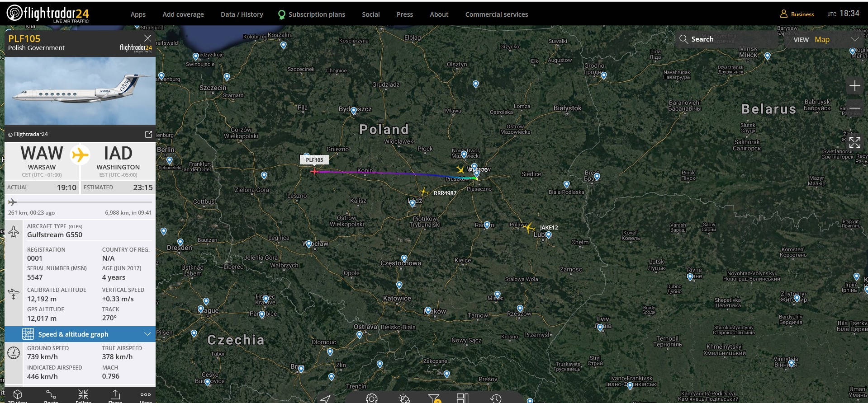
Task: Click the actual departure time 19:10
Action: [66, 187]
